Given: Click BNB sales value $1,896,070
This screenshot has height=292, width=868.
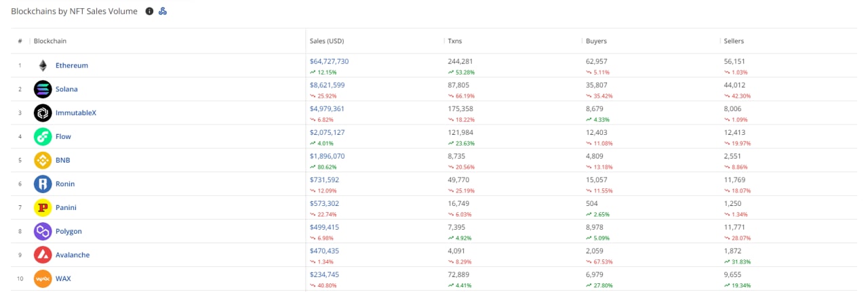Looking at the screenshot, I should click(x=328, y=156).
